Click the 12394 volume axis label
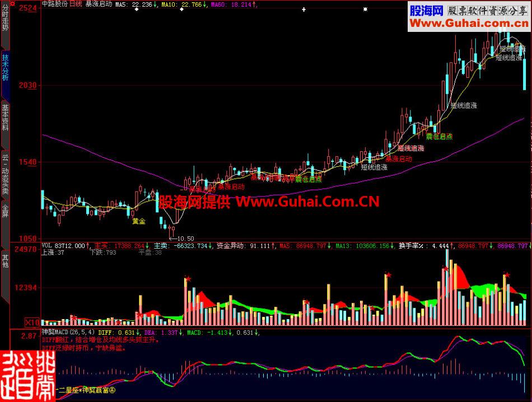 pyautogui.click(x=26, y=288)
